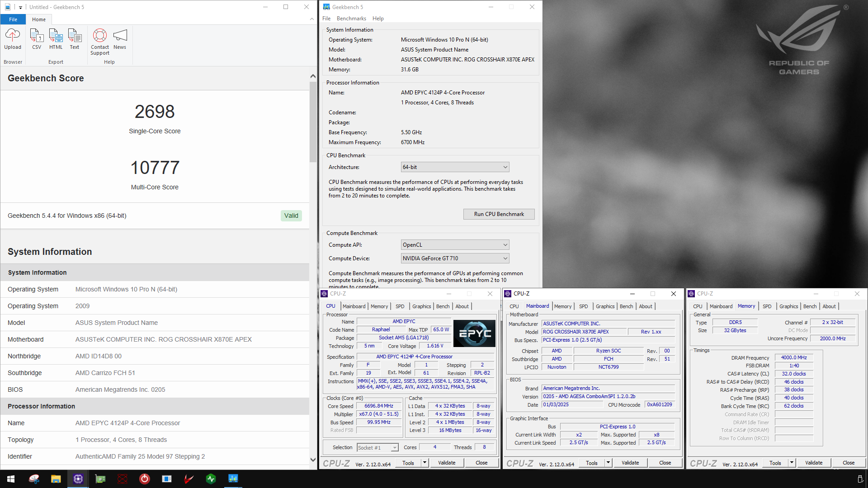The height and width of the screenshot is (488, 868).
Task: Click Validate in Mainboard CPU-Z window
Action: pos(630,463)
